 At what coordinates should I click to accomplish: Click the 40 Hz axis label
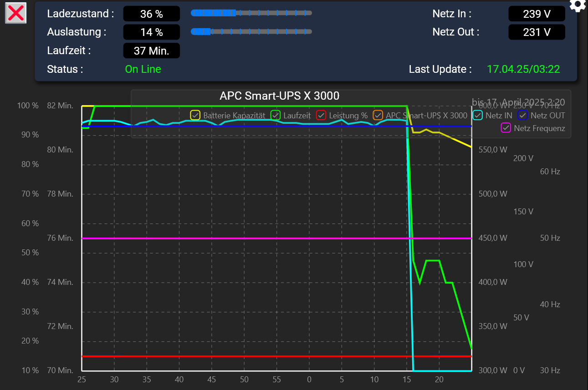click(550, 304)
